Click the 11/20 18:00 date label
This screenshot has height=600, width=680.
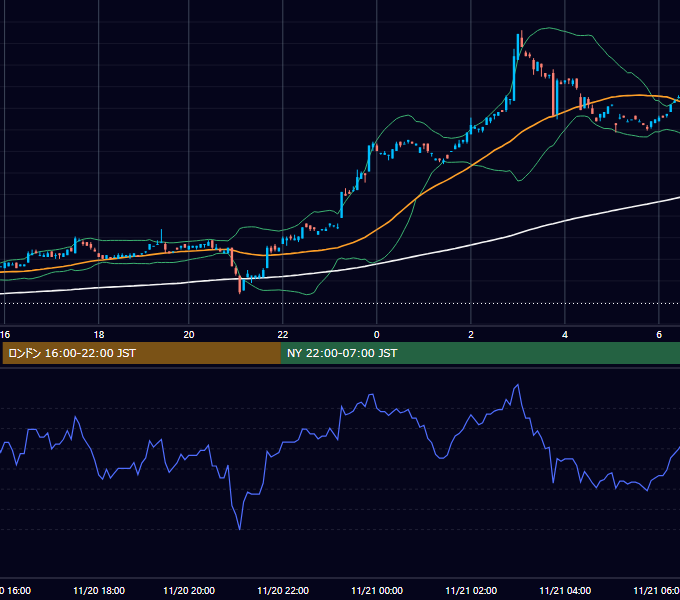(99, 590)
